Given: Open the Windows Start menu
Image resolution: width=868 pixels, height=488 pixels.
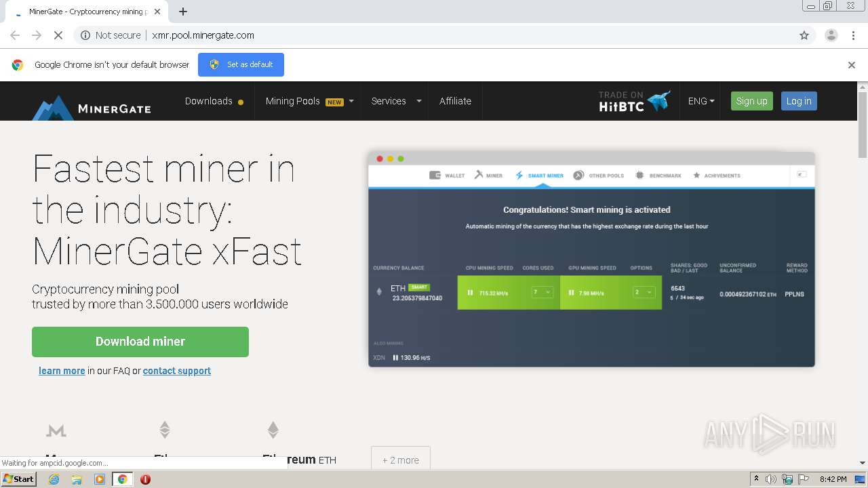Looking at the screenshot, I should 18,479.
